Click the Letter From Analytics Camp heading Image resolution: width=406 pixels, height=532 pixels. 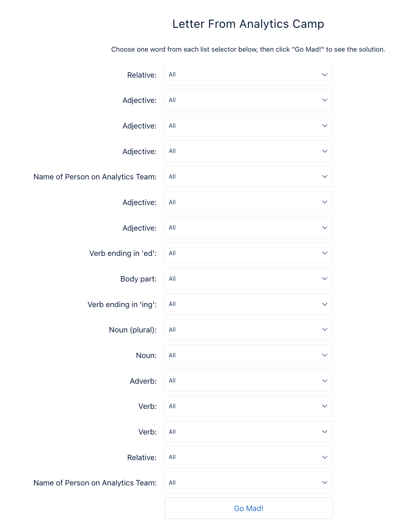(x=248, y=24)
